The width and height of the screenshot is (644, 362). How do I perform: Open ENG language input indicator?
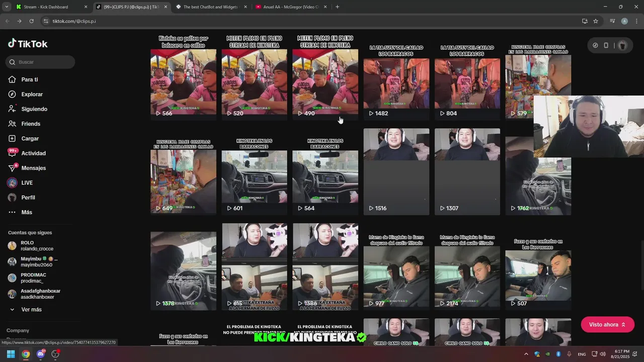pos(582,354)
